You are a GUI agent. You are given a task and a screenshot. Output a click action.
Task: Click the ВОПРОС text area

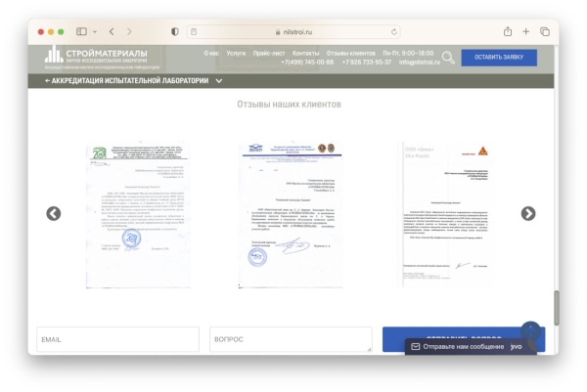click(291, 339)
